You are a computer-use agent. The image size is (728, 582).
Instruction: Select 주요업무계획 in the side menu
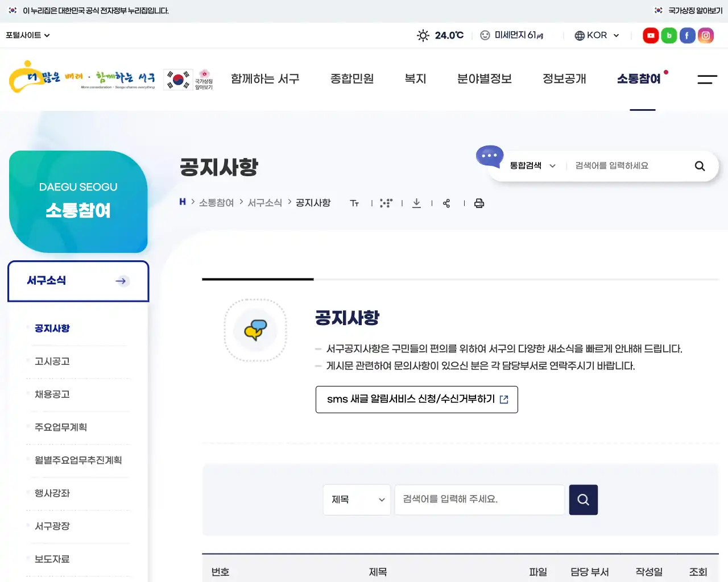pyautogui.click(x=61, y=427)
